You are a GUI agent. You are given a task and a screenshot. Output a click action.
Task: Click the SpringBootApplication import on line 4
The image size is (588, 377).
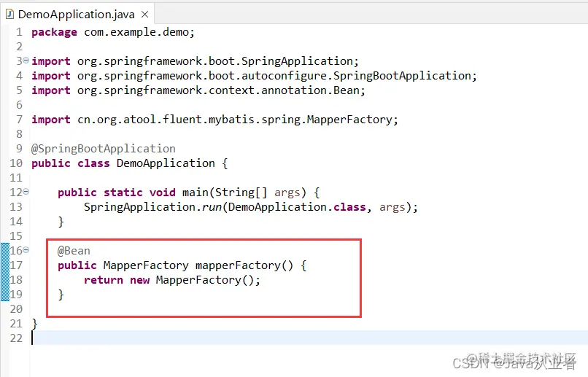point(254,76)
